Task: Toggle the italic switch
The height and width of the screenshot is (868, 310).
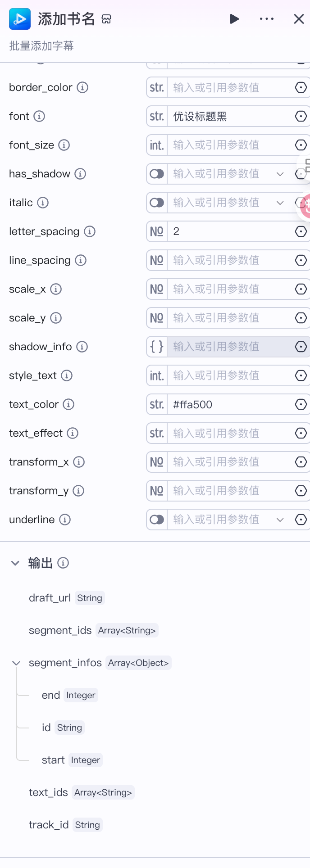Action: tap(157, 203)
